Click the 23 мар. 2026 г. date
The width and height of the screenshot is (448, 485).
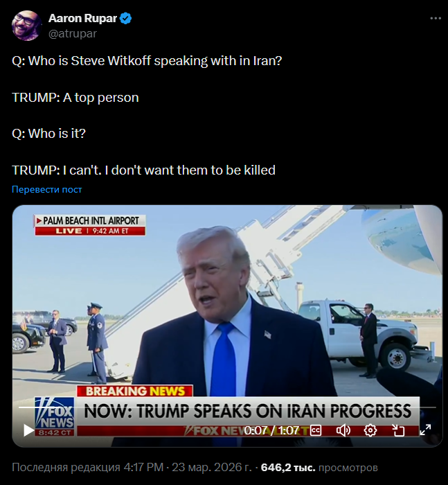[211, 468]
